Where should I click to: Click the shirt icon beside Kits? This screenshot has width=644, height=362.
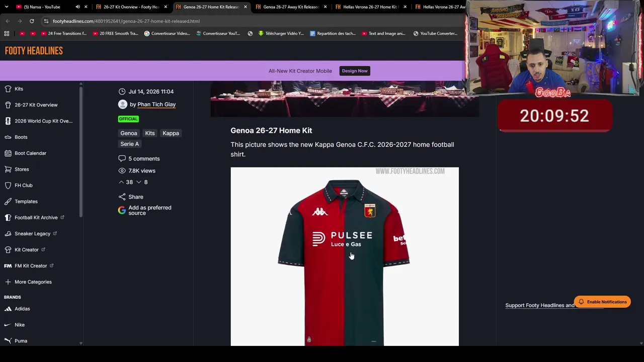click(8, 89)
